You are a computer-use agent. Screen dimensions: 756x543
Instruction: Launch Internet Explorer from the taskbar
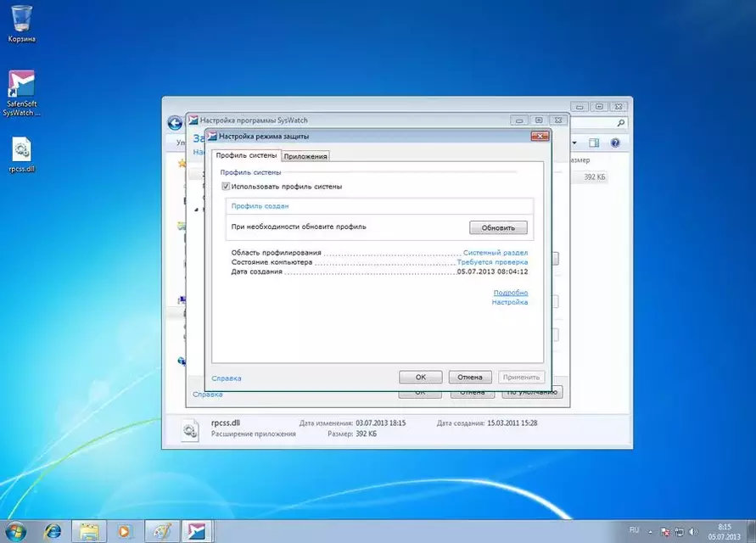point(53,531)
